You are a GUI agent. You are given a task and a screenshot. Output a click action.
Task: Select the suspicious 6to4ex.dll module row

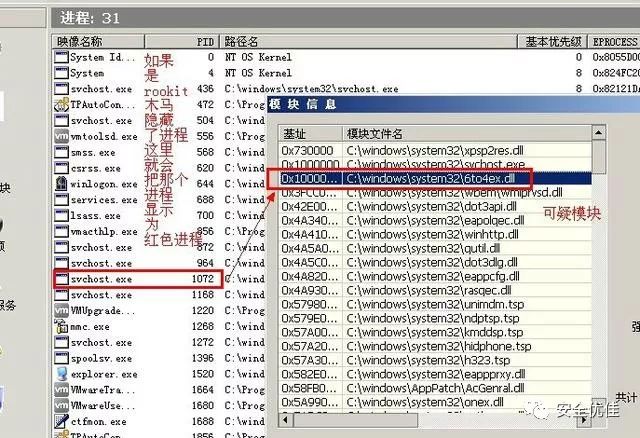pos(435,178)
